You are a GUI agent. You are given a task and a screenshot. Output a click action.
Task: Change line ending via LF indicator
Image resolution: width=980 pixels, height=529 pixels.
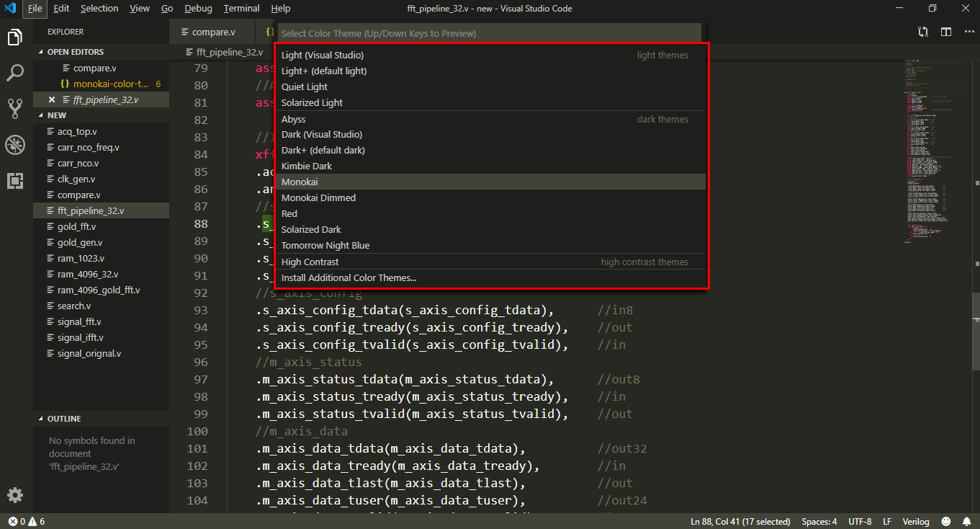click(887, 521)
